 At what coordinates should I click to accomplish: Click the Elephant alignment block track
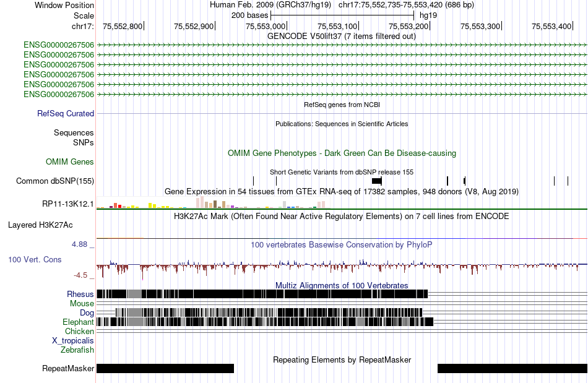265,322
